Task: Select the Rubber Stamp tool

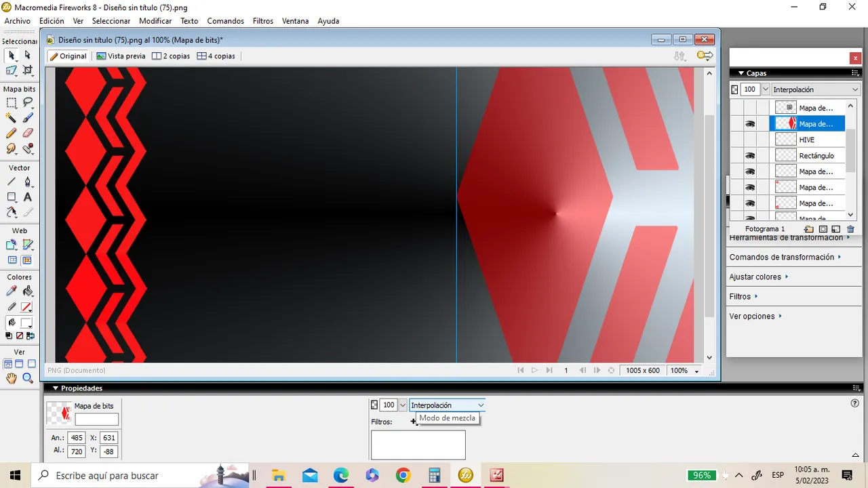Action: click(x=28, y=148)
